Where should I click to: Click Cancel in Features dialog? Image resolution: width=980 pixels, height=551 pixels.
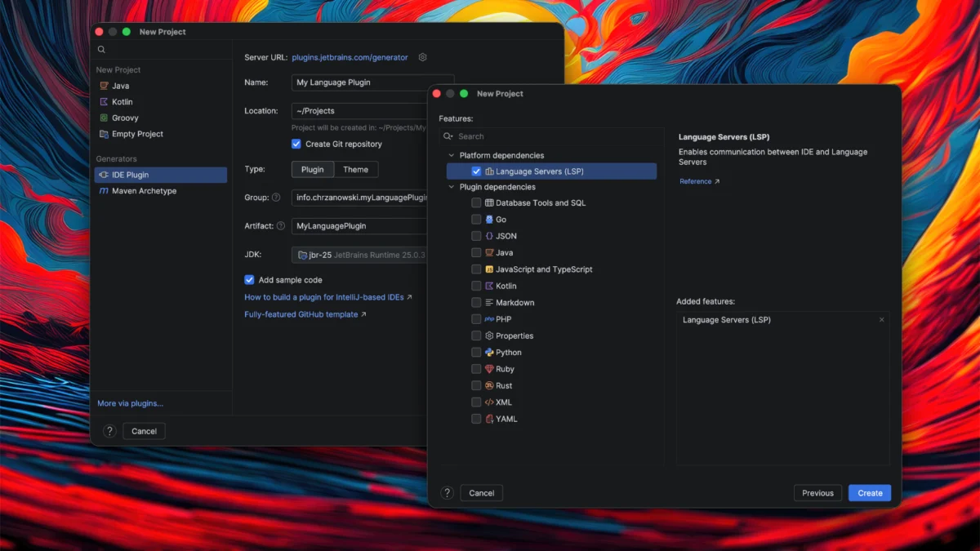pos(482,493)
